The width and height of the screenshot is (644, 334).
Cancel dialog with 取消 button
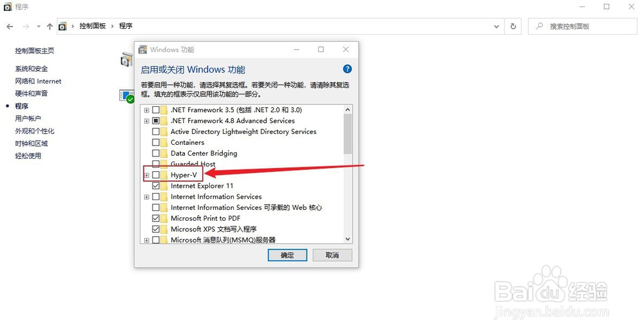(x=332, y=255)
